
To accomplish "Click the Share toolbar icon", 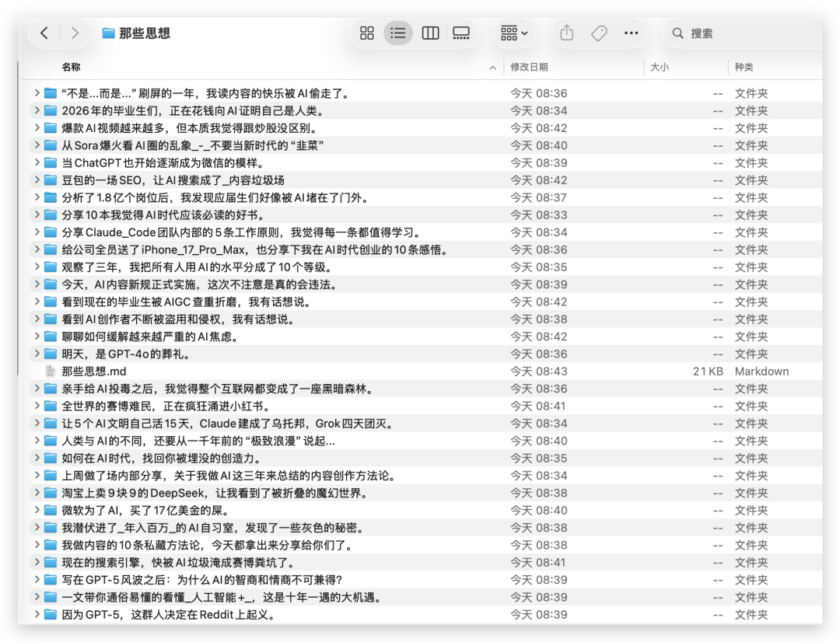I will pyautogui.click(x=567, y=33).
